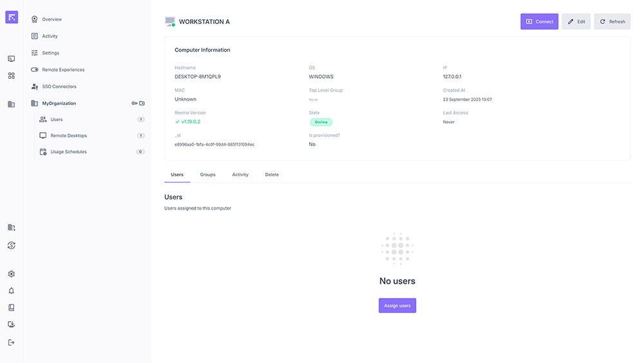The image size is (644, 363).
Task: Open the screen cast icon in left rail
Action: [12, 59]
